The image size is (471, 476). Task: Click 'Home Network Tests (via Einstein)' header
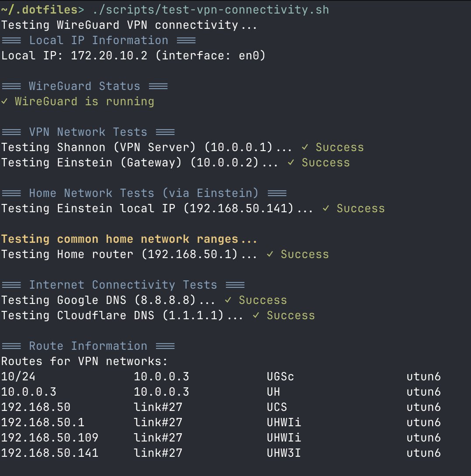(x=144, y=193)
